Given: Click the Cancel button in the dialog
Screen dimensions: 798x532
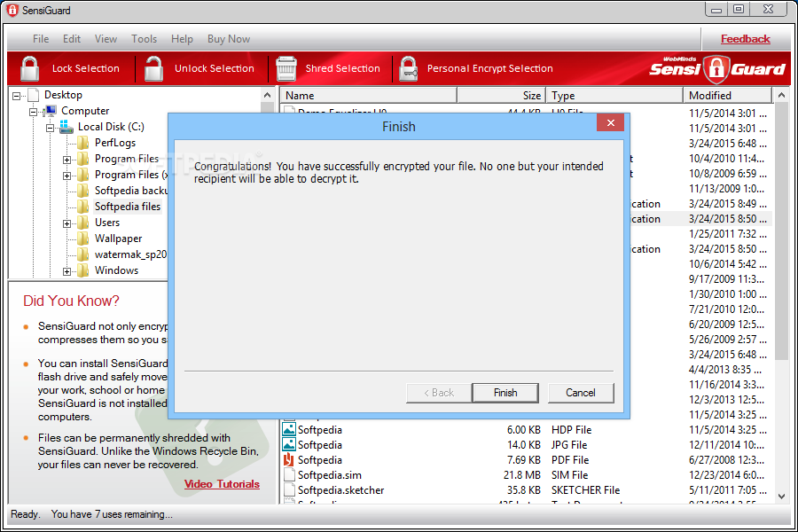Looking at the screenshot, I should point(581,393).
